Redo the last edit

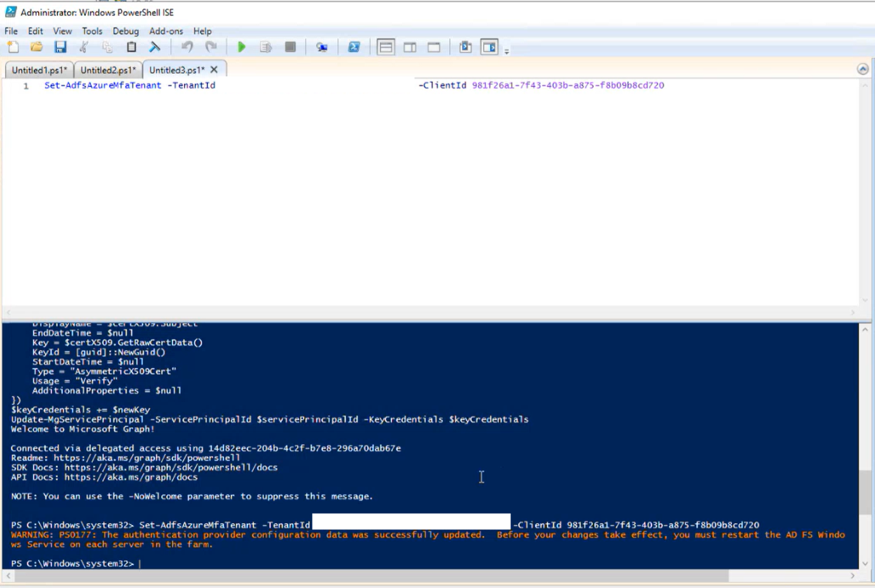coord(211,47)
